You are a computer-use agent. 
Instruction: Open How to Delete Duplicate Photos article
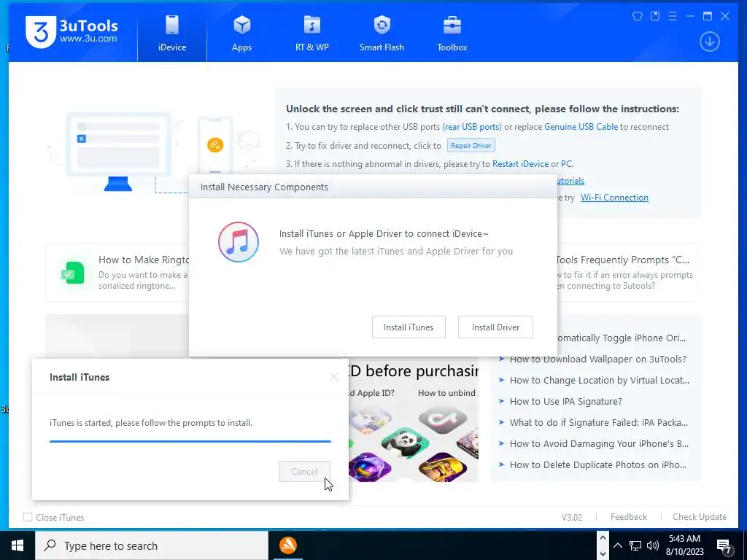coord(598,464)
